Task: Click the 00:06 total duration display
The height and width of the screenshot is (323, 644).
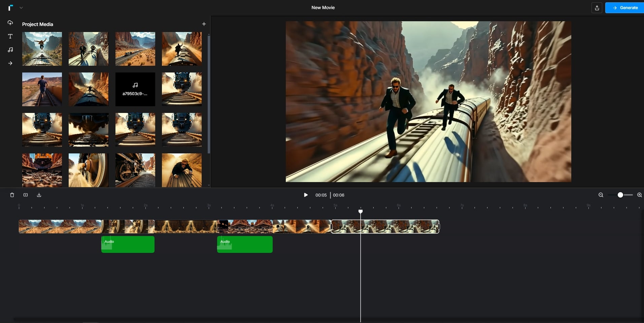Action: tap(339, 195)
